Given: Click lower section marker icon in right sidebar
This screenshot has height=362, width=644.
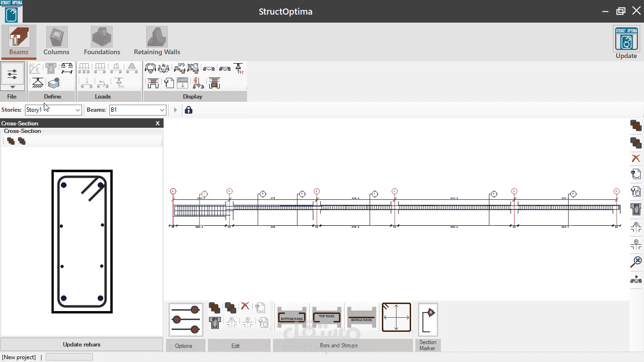Looking at the screenshot, I should (x=636, y=245).
